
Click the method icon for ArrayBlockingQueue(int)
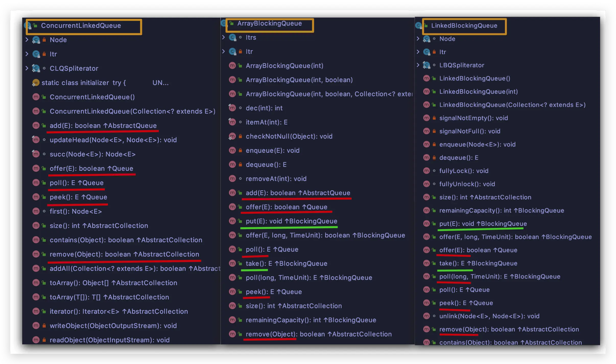pyautogui.click(x=232, y=66)
